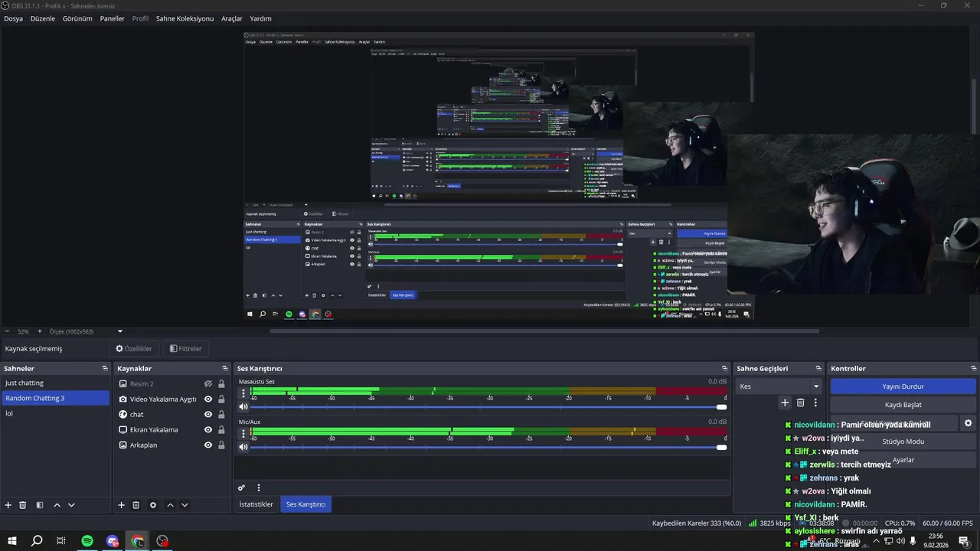The height and width of the screenshot is (551, 980).
Task: Delete selected scene with the trash icon
Action: coord(23,505)
